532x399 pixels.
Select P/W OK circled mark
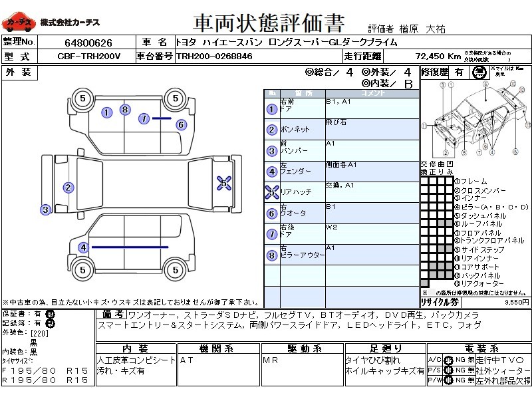coord(448,380)
